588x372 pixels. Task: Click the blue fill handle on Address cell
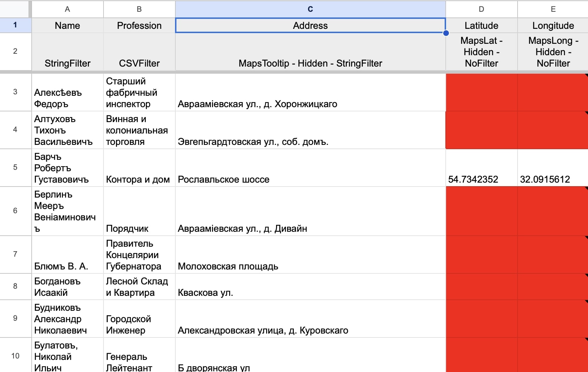446,33
